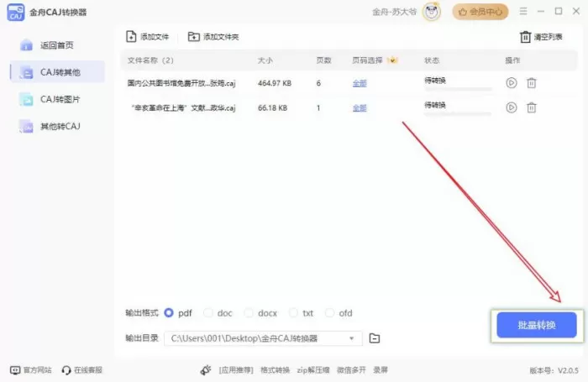Click the 大小 column header
The image size is (588, 382).
tap(265, 60)
